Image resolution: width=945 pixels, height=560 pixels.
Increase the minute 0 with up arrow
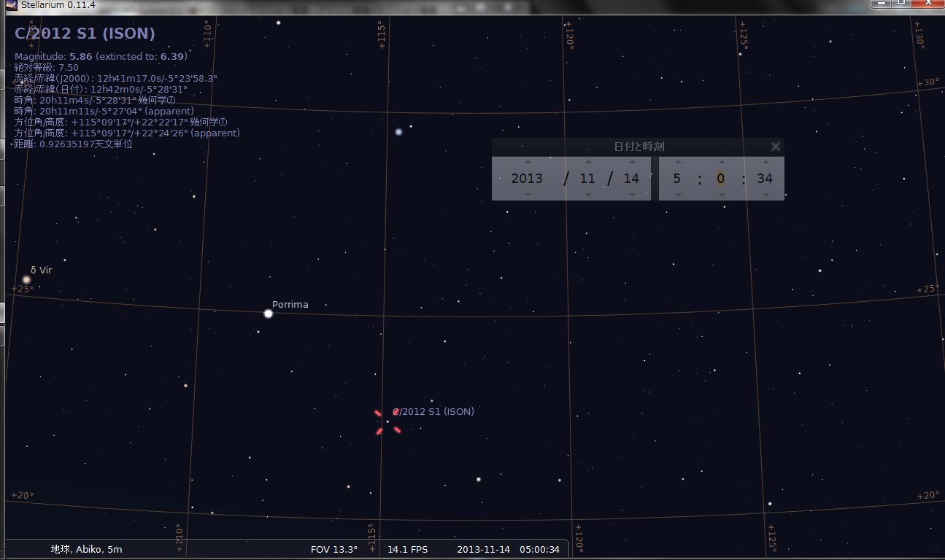pos(721,162)
